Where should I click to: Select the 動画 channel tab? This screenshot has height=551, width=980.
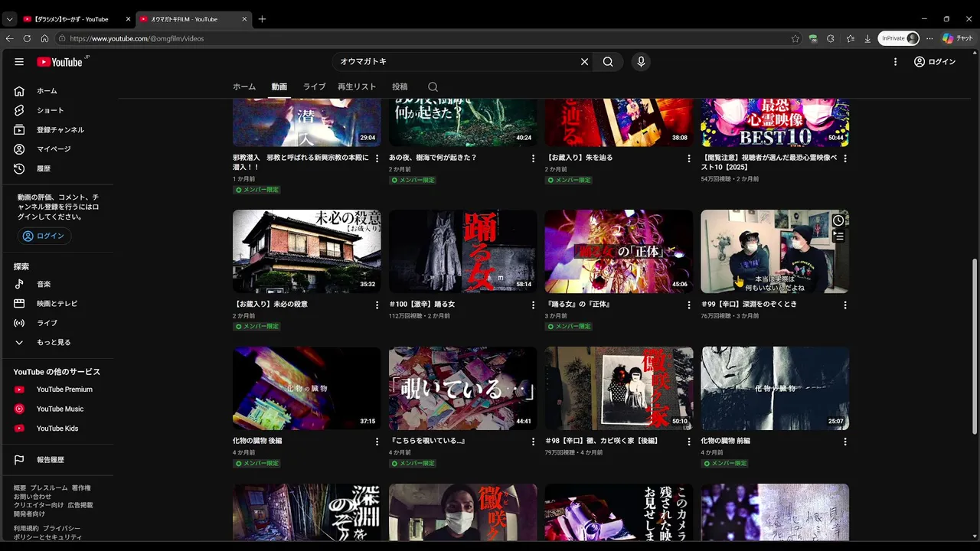[279, 86]
